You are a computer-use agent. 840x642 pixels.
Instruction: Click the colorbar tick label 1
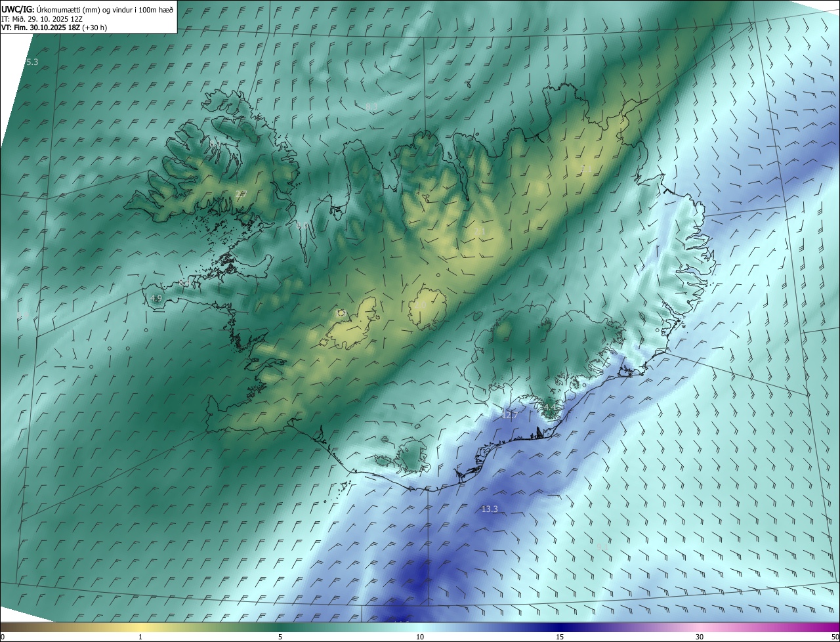click(x=140, y=637)
